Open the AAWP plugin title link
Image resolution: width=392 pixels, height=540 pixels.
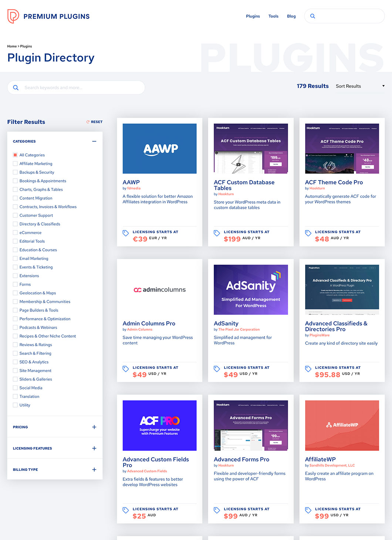131,182
